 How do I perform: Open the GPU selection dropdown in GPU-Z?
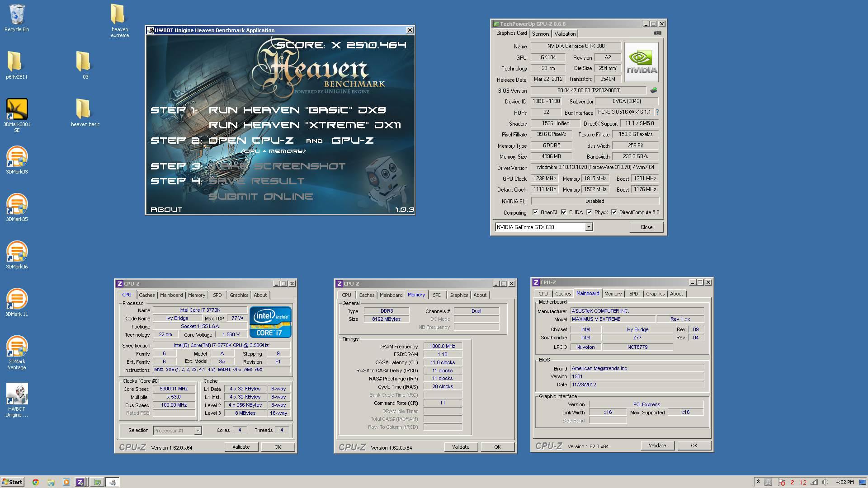click(589, 227)
